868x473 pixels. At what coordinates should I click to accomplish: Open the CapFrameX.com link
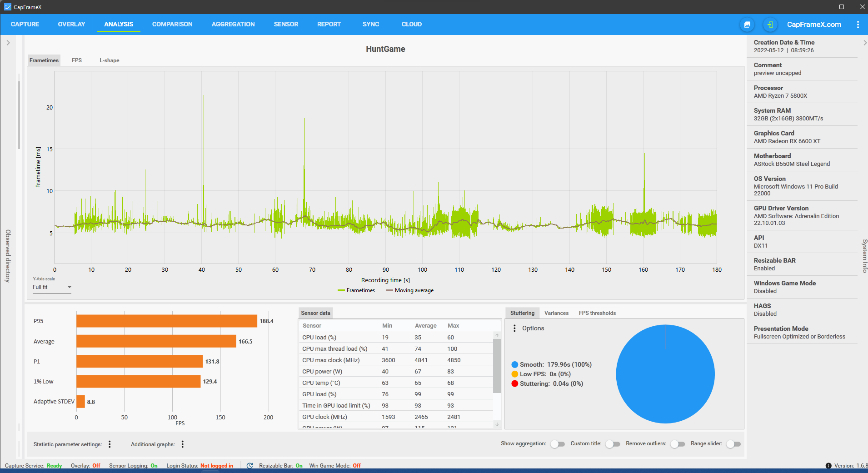[x=814, y=25]
